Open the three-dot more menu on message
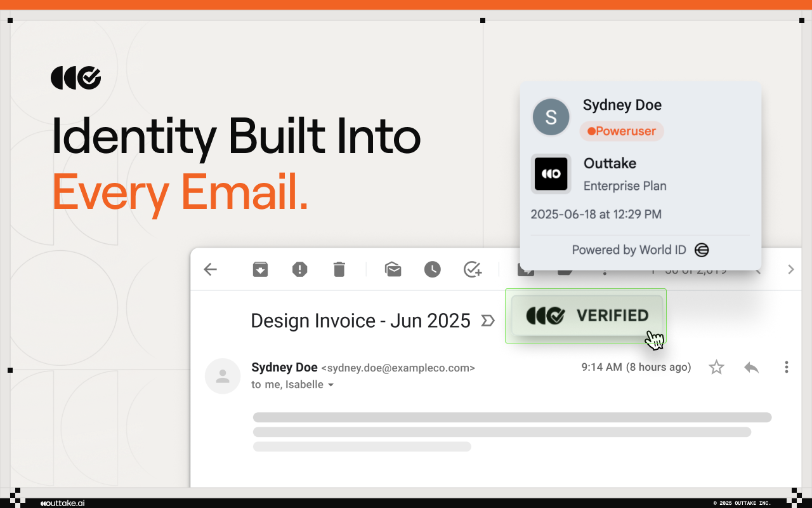The image size is (812, 508). (x=787, y=367)
